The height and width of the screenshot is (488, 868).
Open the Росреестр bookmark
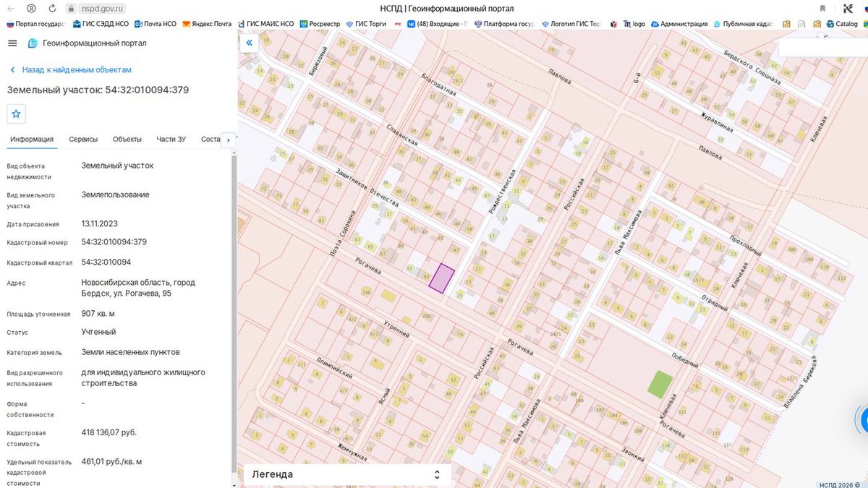pos(320,24)
